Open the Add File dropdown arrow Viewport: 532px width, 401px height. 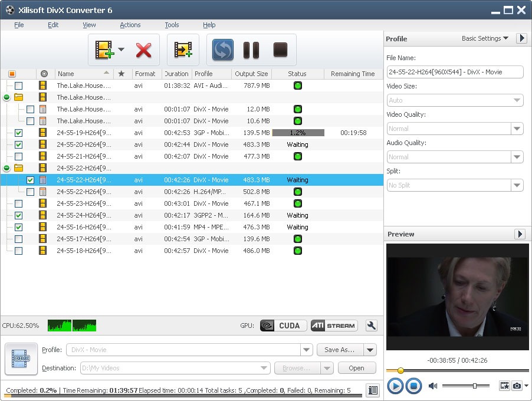tap(121, 50)
